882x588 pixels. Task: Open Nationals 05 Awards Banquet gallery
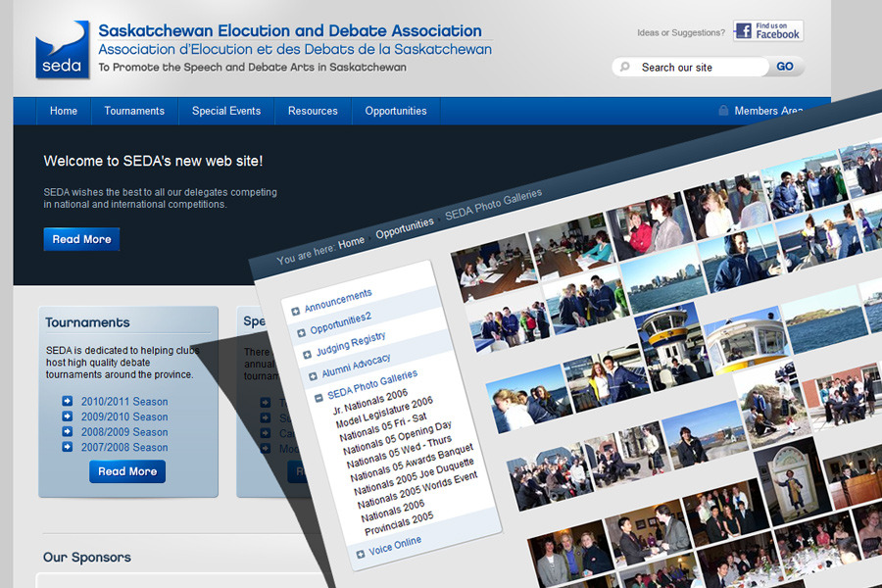[x=412, y=464]
